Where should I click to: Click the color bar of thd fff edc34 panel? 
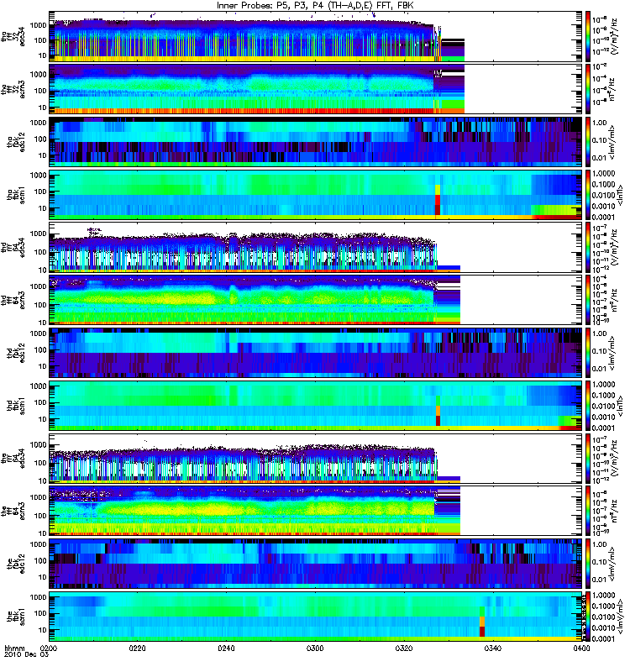pyautogui.click(x=587, y=248)
